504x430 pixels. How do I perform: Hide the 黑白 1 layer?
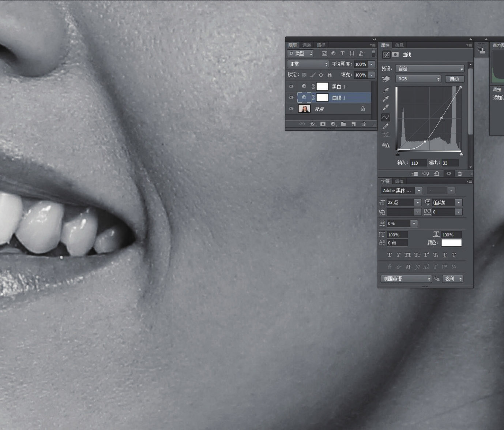tap(291, 87)
